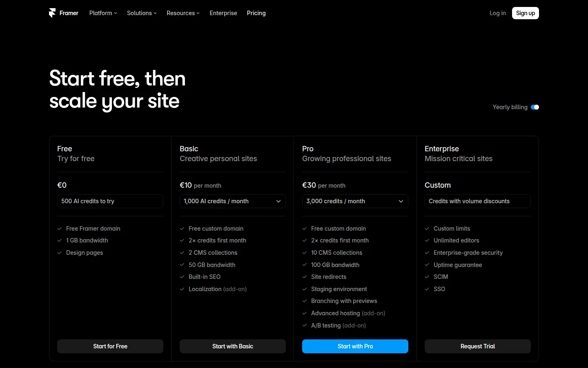Click the Log in link
Image resolution: width=588 pixels, height=368 pixels.
click(498, 13)
